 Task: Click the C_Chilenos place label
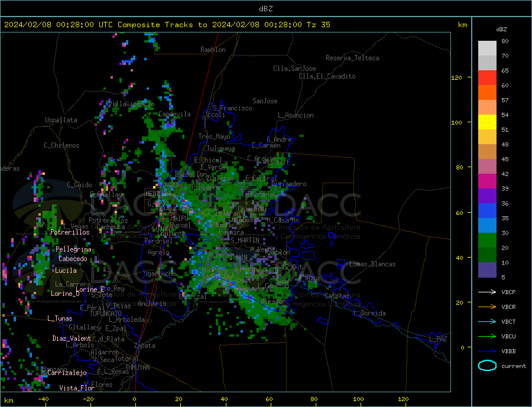tap(61, 145)
